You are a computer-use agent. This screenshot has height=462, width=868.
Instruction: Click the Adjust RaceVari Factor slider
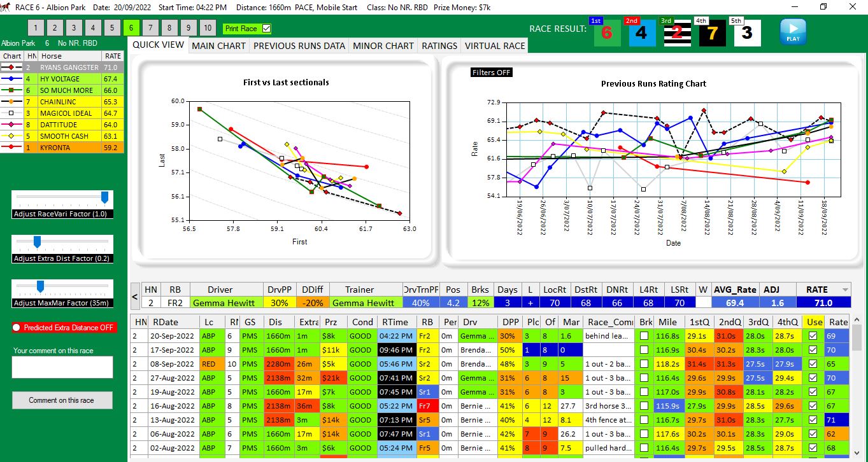pyautogui.click(x=104, y=197)
